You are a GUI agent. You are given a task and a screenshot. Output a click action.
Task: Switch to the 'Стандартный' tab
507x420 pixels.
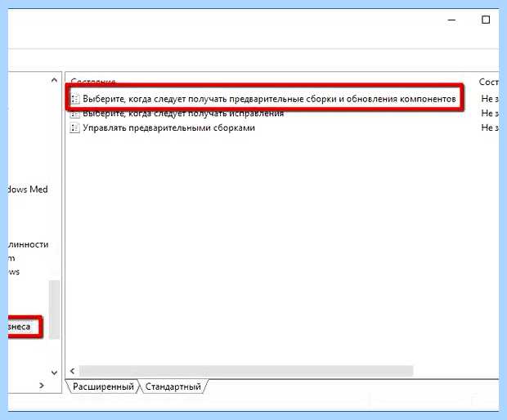click(x=173, y=386)
